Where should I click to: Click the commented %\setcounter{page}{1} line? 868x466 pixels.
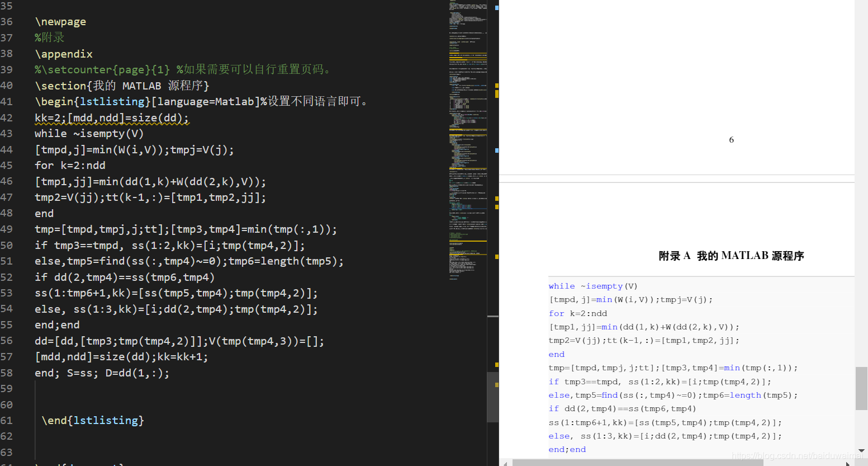click(x=184, y=69)
